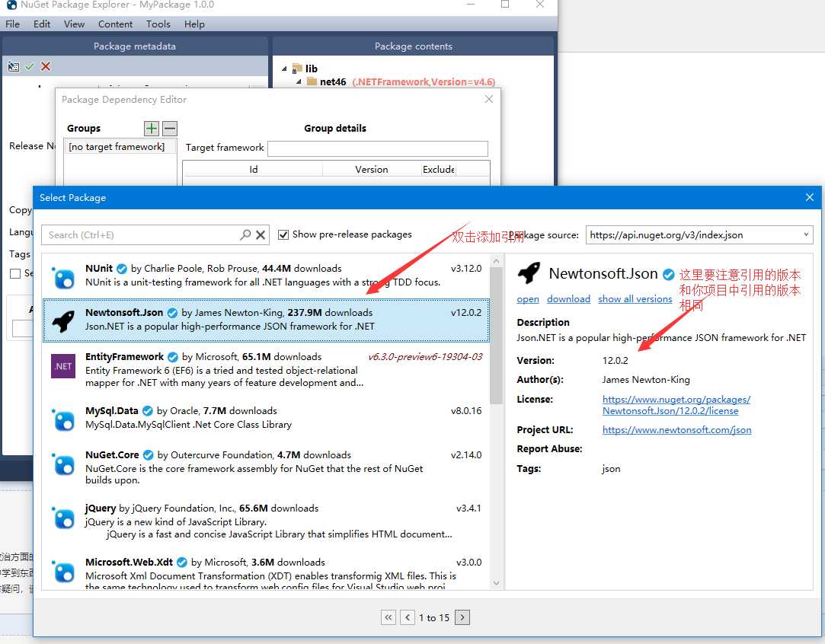Select the MySql.Data package title
The width and height of the screenshot is (825, 644).
tap(111, 410)
